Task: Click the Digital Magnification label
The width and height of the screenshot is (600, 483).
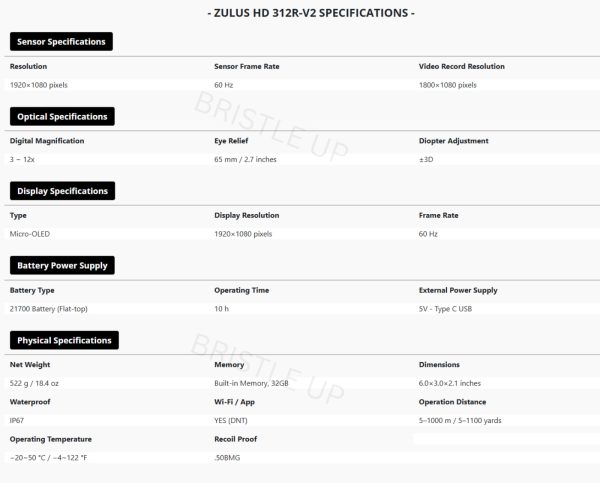Action: tap(46, 141)
